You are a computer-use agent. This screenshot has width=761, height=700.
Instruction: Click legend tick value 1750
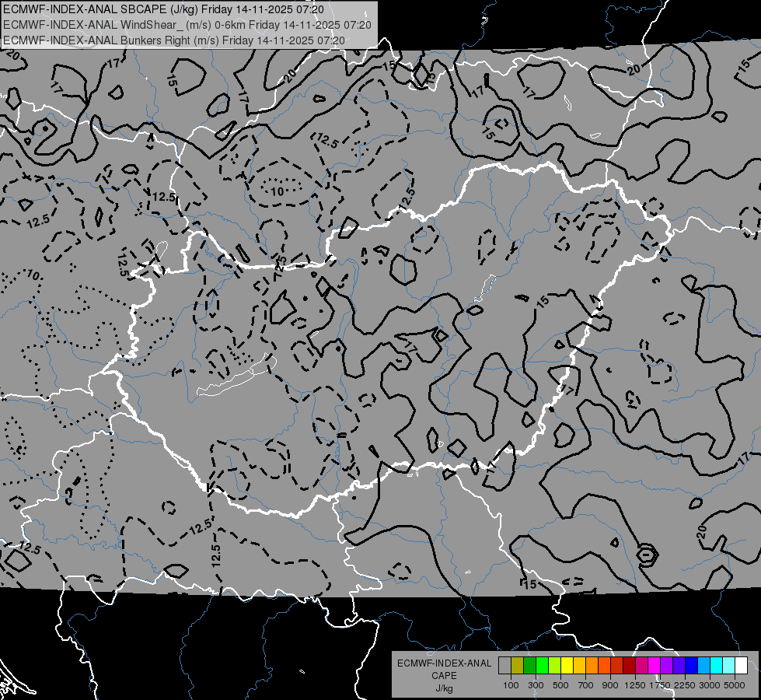click(x=660, y=685)
